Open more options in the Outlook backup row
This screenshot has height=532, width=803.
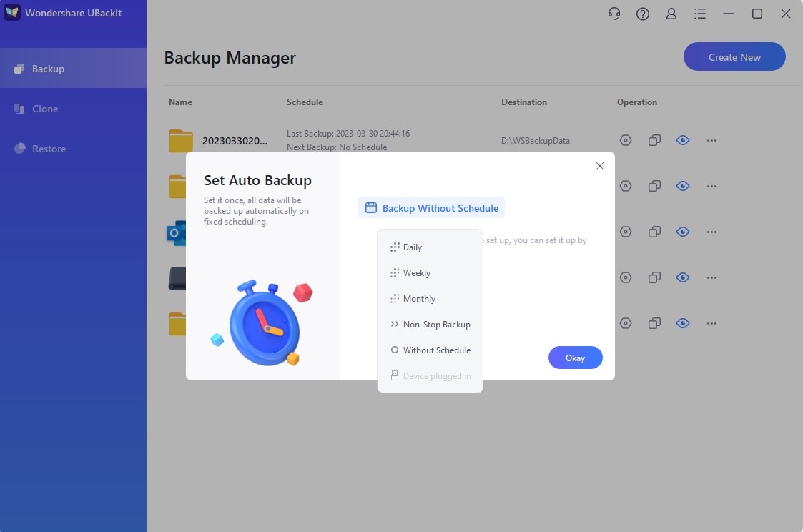[711, 232]
